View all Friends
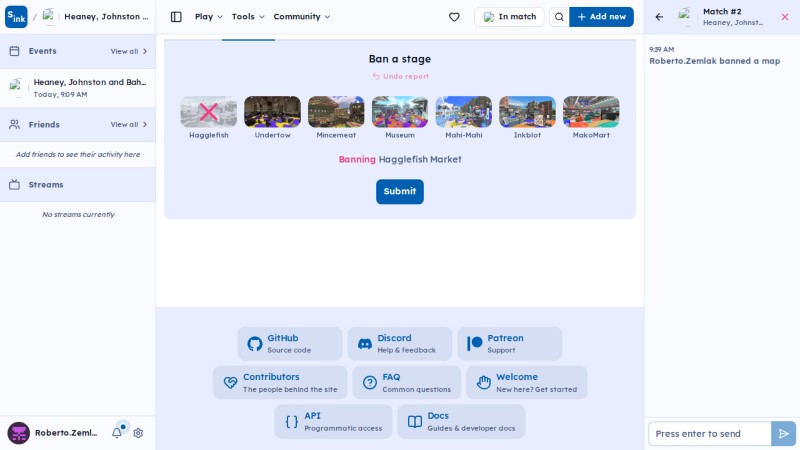 [129, 124]
